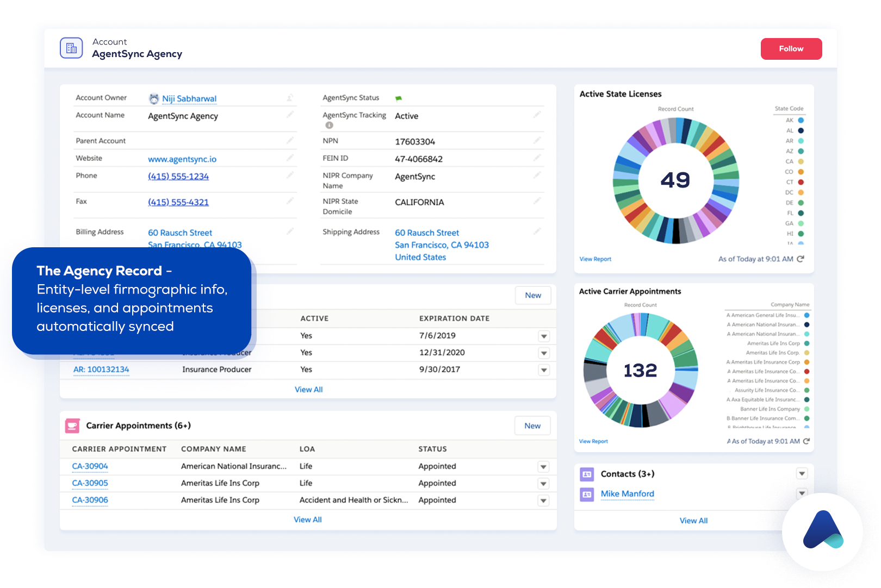Open row menu for CA-30906 appointment

coord(543,501)
